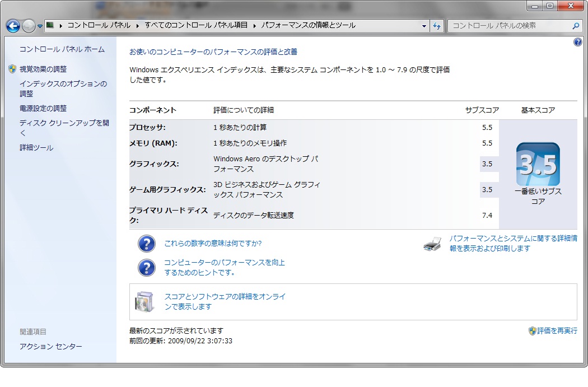Click お使いのコンピューターのパフォーマンスの評価と改善 heading
This screenshot has width=588, height=387.
pos(213,52)
